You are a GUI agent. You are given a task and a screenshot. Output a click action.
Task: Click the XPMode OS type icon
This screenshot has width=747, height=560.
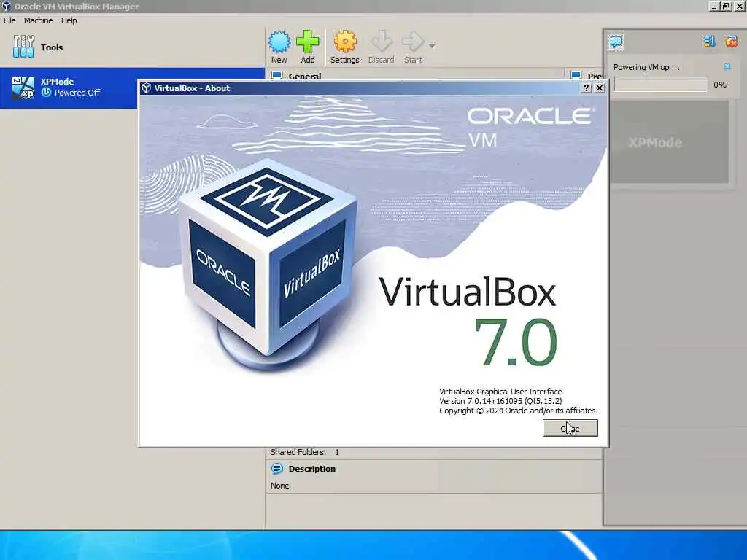[23, 87]
